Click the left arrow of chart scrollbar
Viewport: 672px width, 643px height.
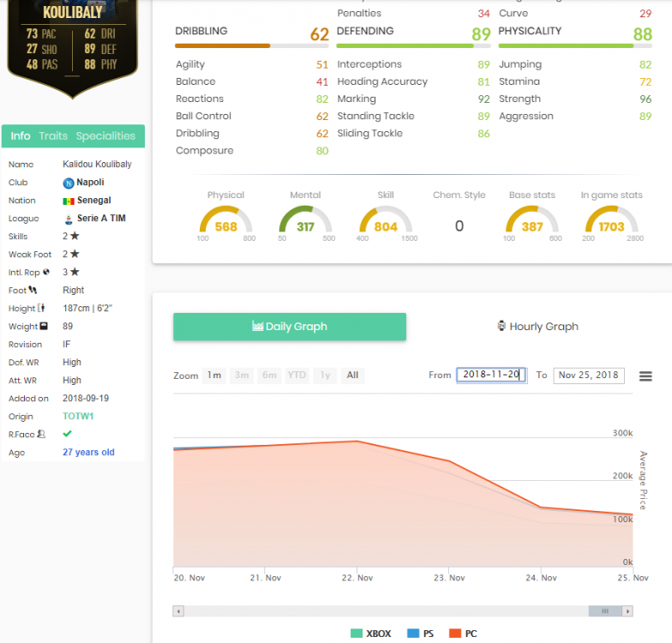click(178, 611)
